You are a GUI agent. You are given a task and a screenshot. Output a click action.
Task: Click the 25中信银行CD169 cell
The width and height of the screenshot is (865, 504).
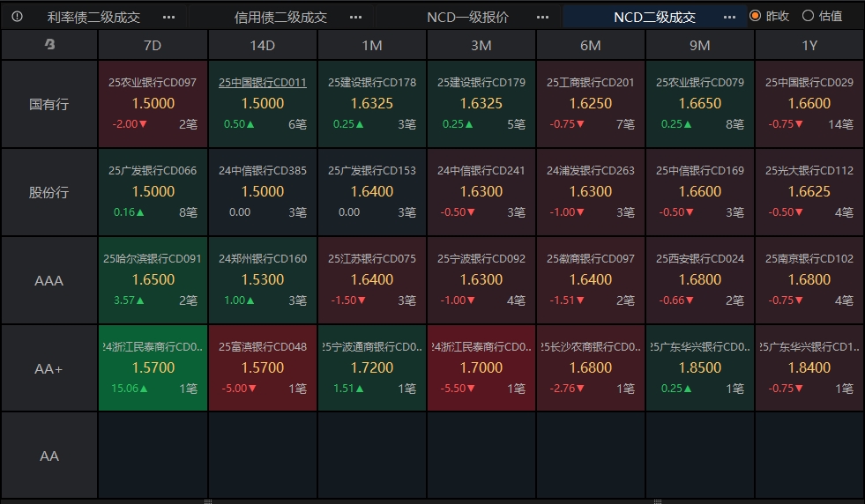[700, 192]
